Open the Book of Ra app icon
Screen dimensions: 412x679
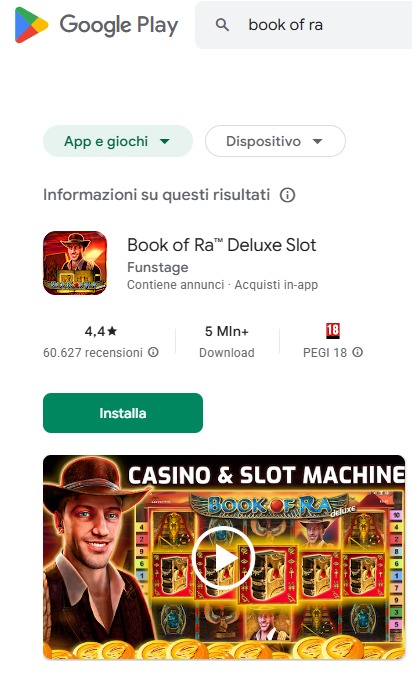coord(75,263)
